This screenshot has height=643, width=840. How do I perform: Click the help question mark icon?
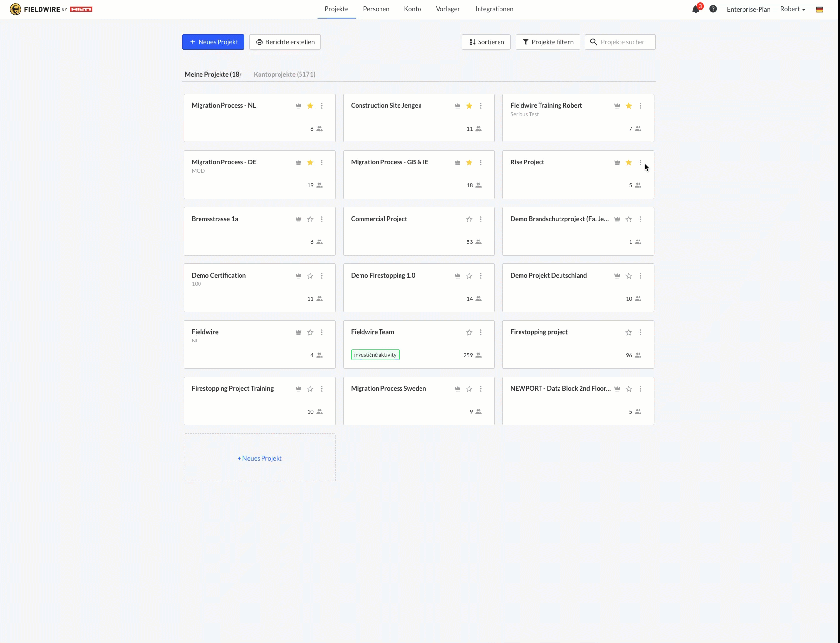[713, 9]
